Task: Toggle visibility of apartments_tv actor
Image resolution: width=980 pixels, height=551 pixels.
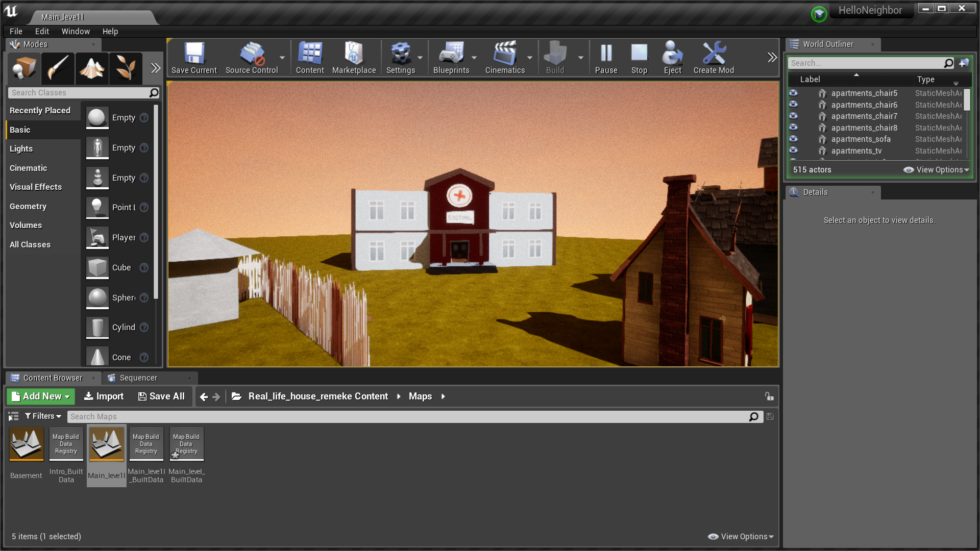Action: [796, 151]
